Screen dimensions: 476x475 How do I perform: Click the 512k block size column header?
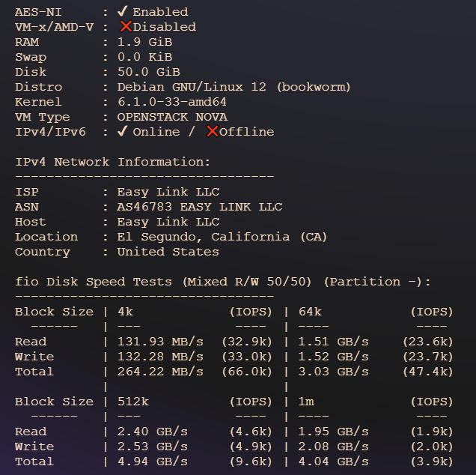pyautogui.click(x=133, y=402)
